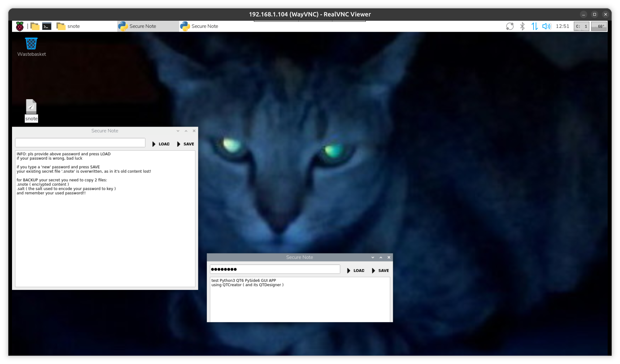Open the Wastebasket desktop icon
The width and height of the screenshot is (620, 364).
[31, 44]
